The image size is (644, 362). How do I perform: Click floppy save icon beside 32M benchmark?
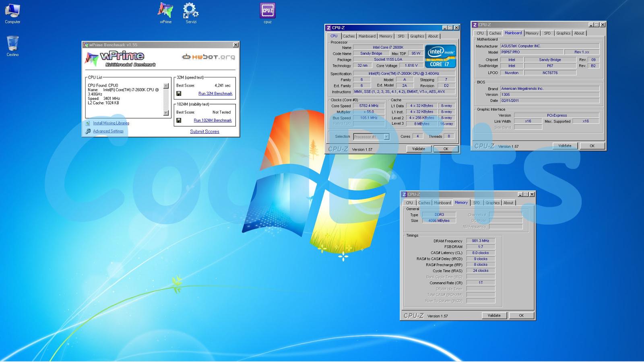coord(179,93)
